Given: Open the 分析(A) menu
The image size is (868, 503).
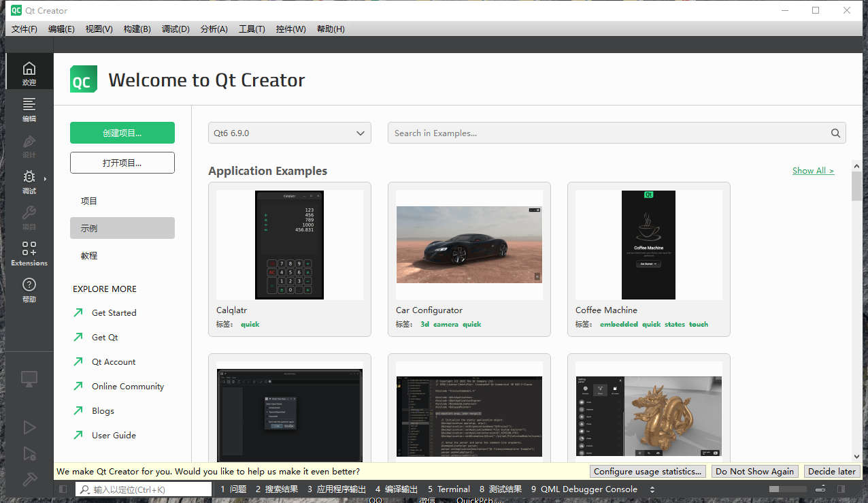Looking at the screenshot, I should pos(214,29).
